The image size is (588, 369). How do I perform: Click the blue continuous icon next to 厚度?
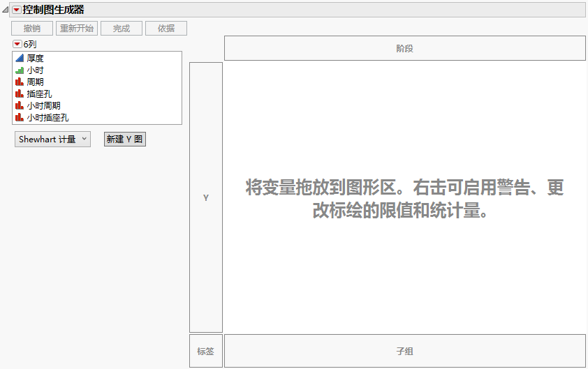(x=20, y=58)
